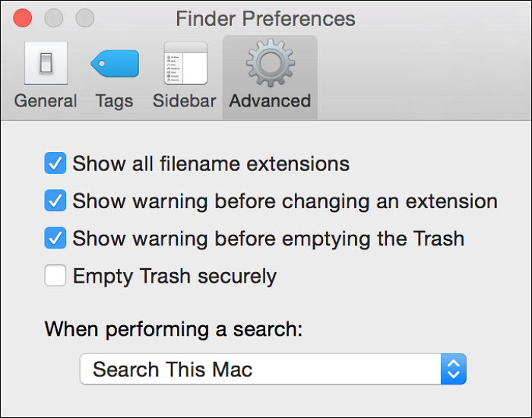Click the Finder Preferences window title
This screenshot has width=532, height=418.
pyautogui.click(x=265, y=17)
